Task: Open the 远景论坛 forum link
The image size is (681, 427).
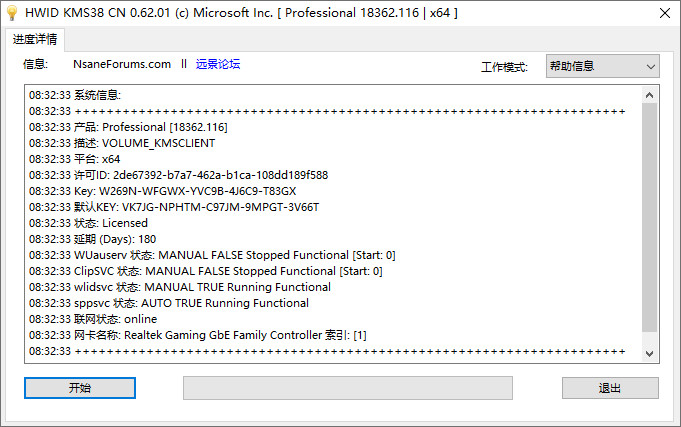Action: tap(218, 64)
